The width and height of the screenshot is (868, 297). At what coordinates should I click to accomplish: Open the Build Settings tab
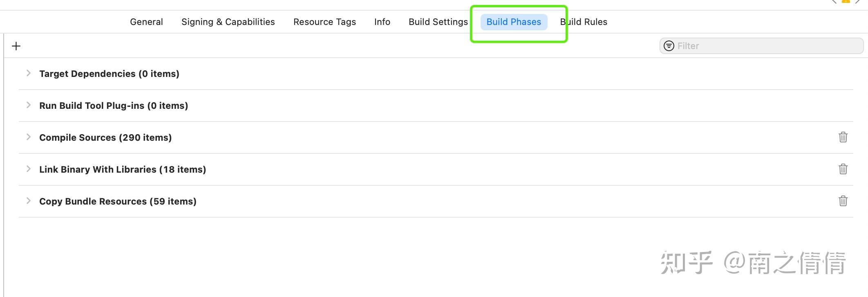438,22
